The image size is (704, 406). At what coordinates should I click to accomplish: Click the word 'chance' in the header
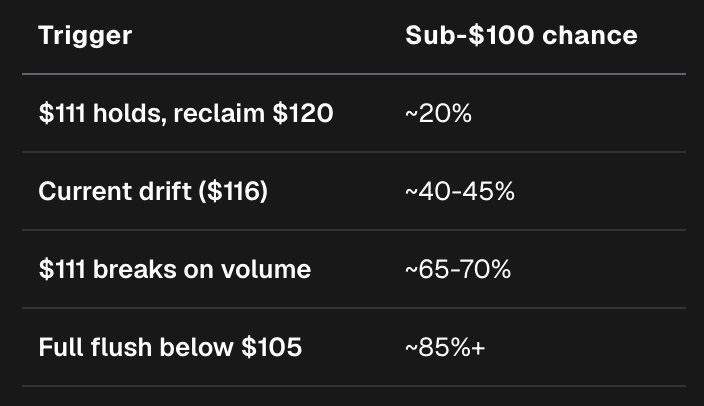tap(590, 35)
